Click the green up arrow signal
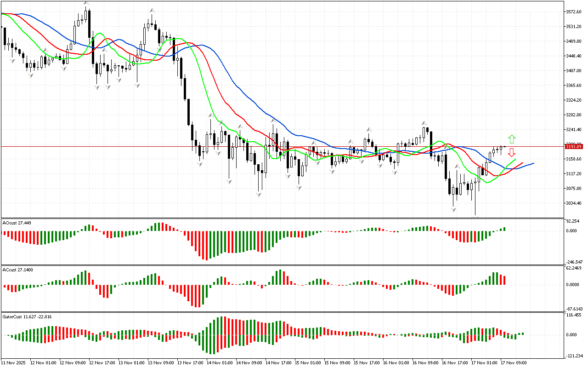588x368 pixels. tap(511, 139)
